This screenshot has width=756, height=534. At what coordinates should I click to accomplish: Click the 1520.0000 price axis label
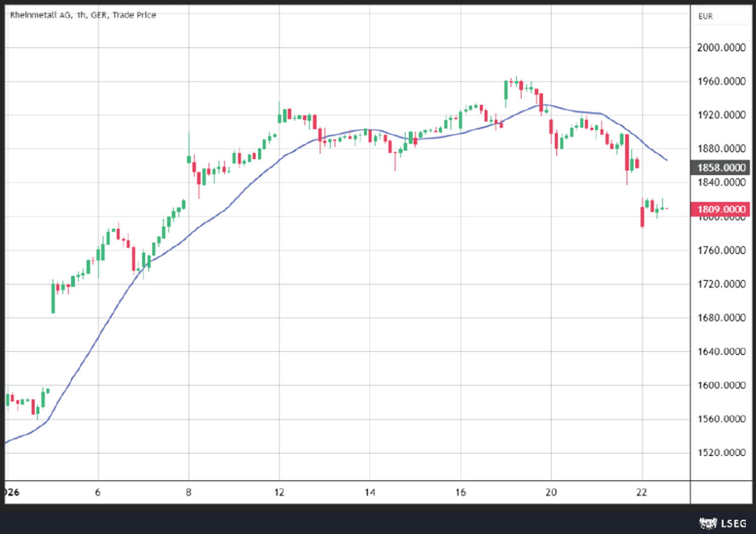click(x=721, y=453)
